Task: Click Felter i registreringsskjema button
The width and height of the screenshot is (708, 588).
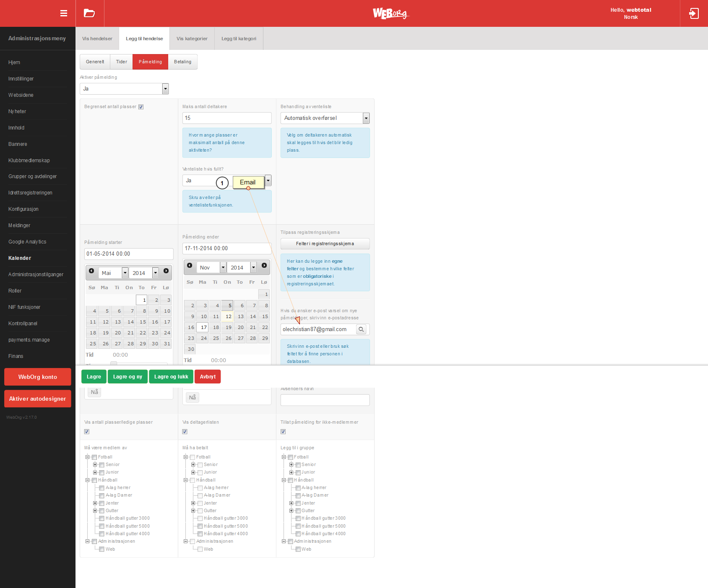Action: click(x=325, y=244)
